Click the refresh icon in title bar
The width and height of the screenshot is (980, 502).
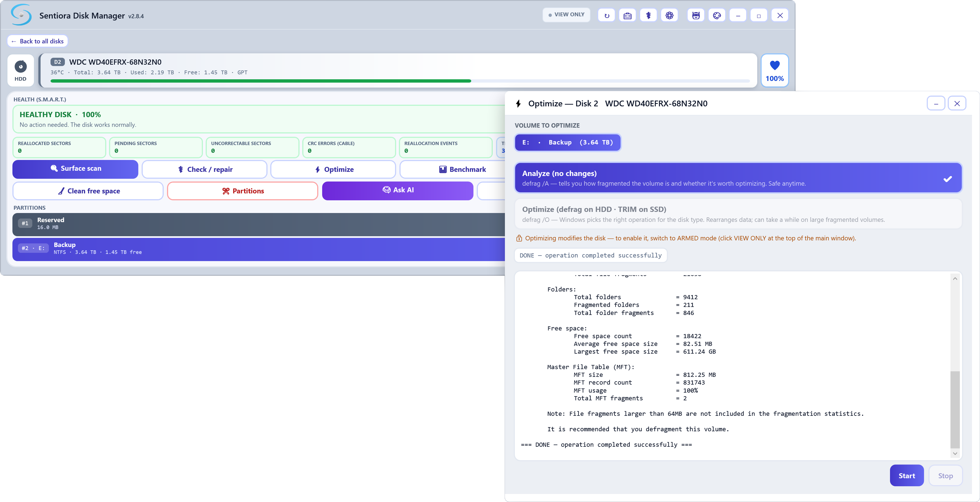(606, 16)
